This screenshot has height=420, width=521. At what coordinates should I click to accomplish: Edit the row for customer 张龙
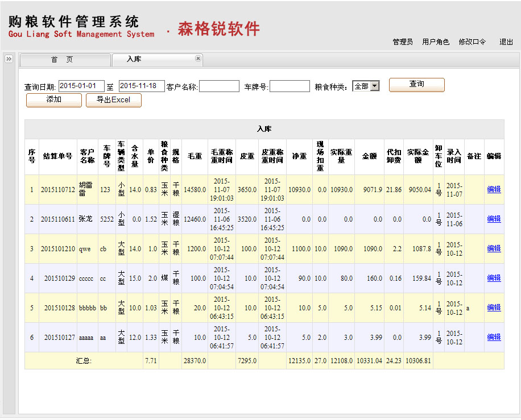(494, 219)
